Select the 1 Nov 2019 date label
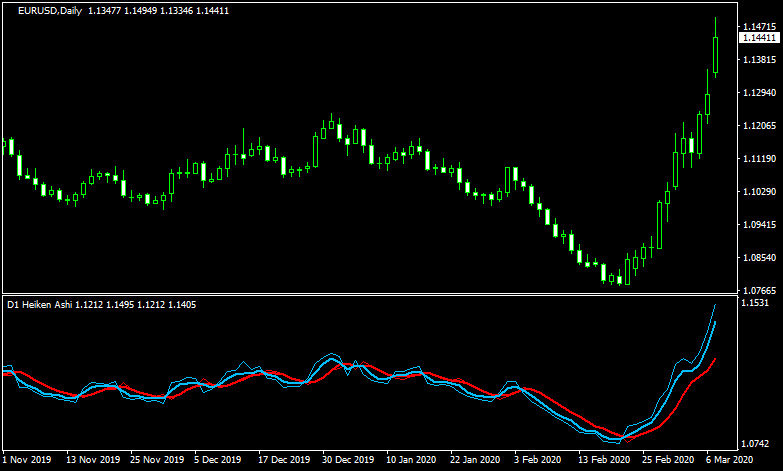 pyautogui.click(x=27, y=460)
